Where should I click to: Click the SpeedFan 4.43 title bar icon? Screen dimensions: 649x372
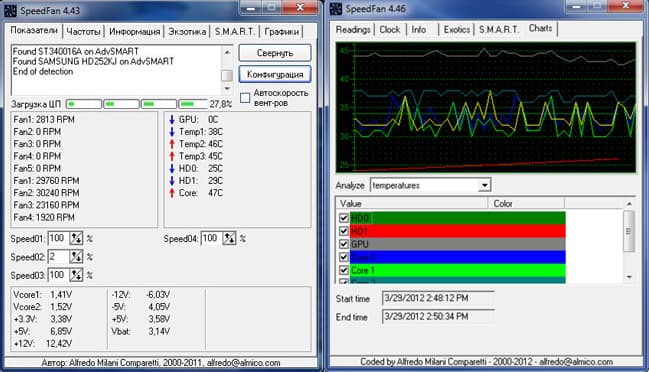pos(10,10)
